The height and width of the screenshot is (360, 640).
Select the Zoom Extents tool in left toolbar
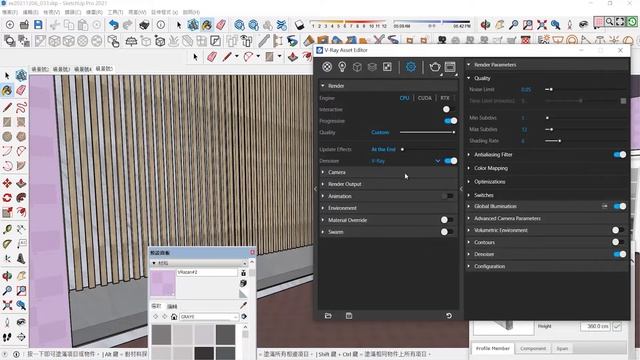pos(7,305)
